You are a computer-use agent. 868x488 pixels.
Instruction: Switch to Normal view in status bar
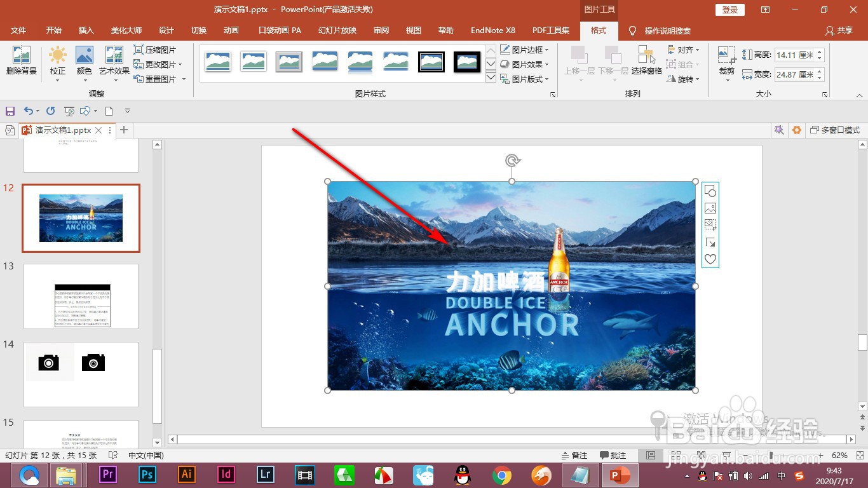(650, 456)
